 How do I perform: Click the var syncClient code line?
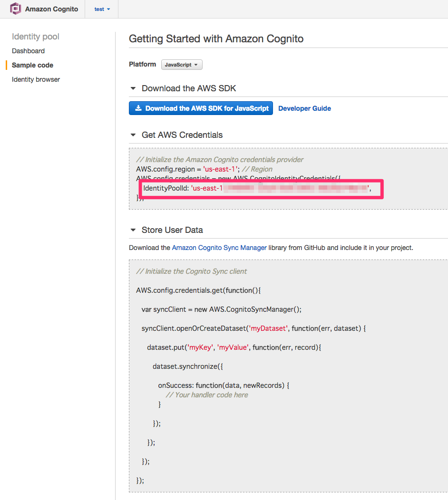pos(222,309)
